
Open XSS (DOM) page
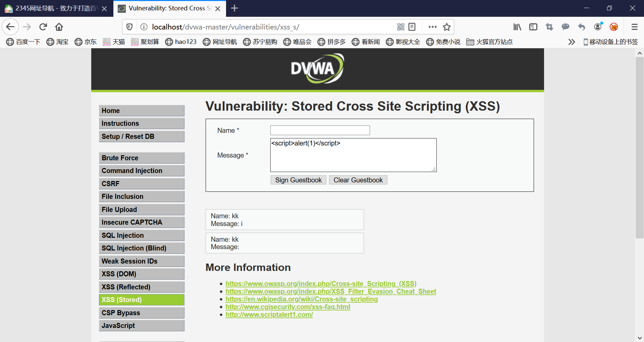[142, 274]
